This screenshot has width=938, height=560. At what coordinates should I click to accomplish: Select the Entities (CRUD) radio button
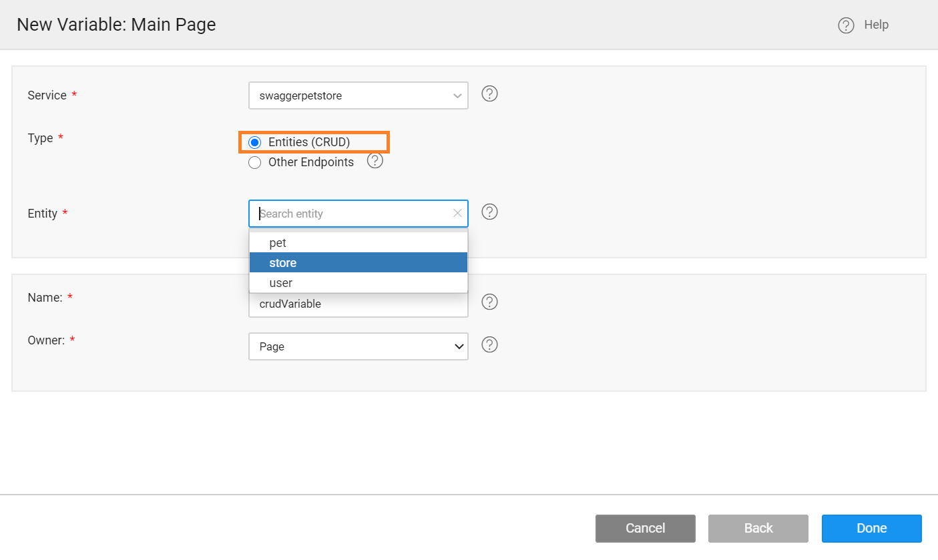pyautogui.click(x=254, y=142)
